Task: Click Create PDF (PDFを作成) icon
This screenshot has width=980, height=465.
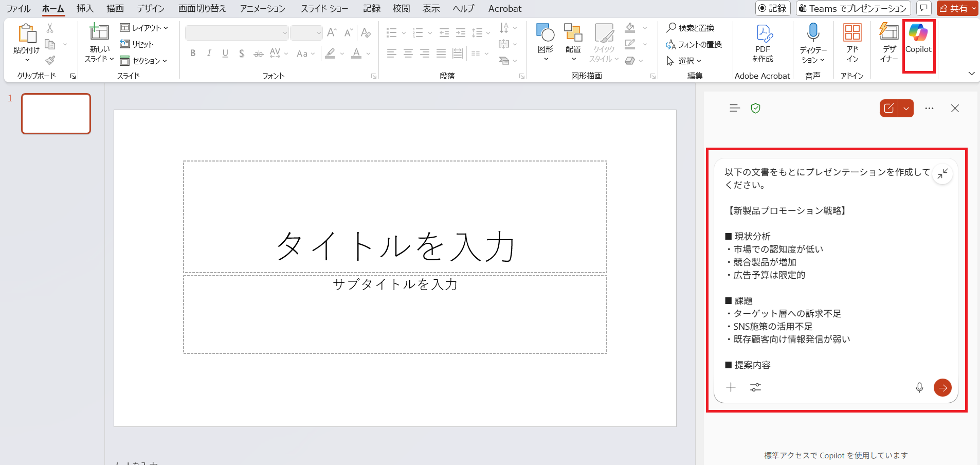Action: tap(763, 42)
